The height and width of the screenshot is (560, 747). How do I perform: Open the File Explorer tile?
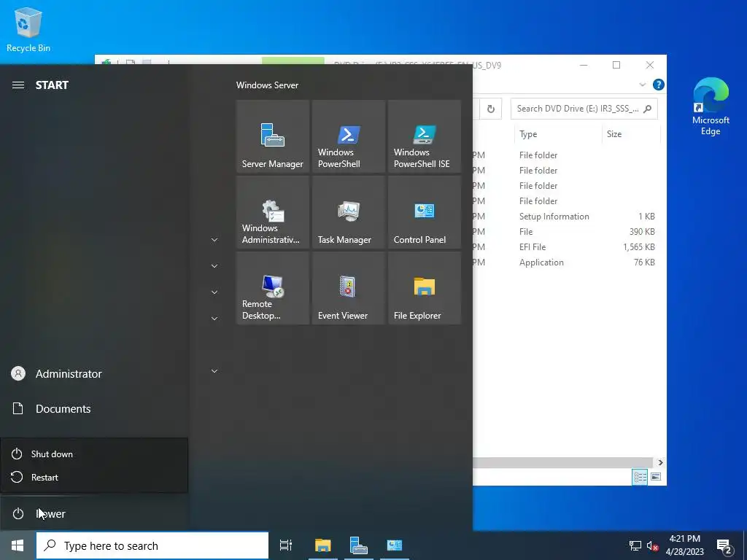425,288
